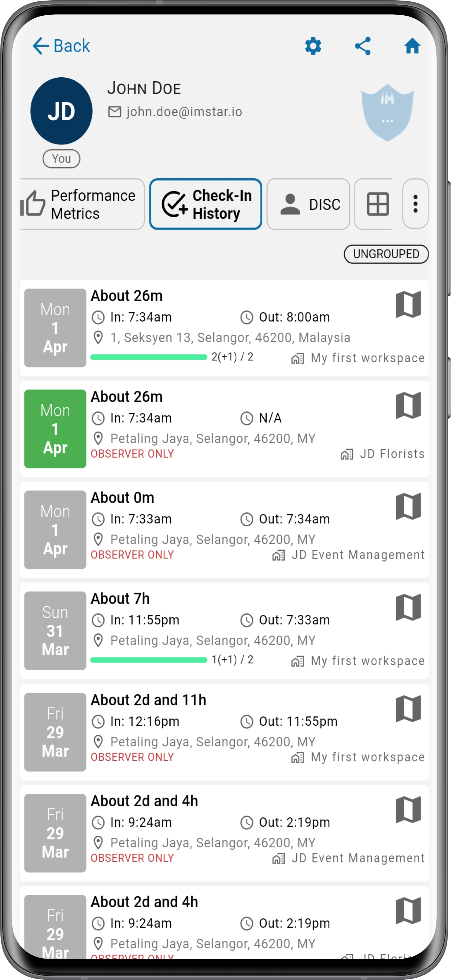
Task: Open the grid view tab icon
Action: click(377, 204)
